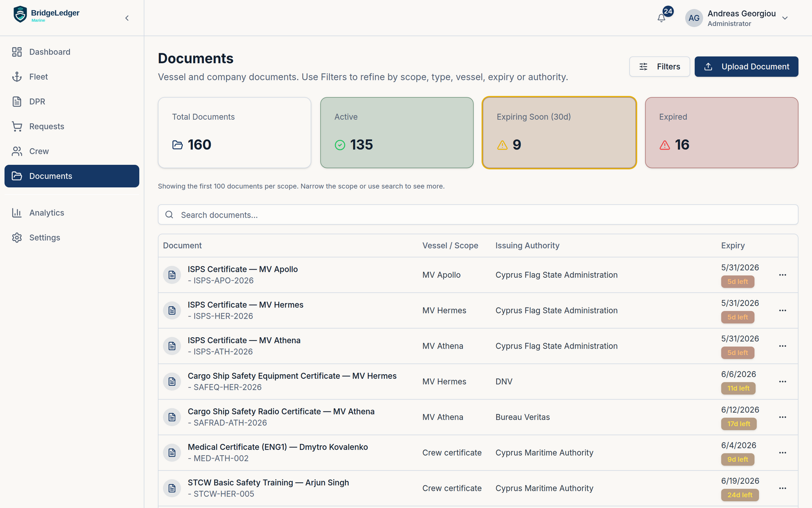
Task: Open row actions for Safety Radio Certificate
Action: pyautogui.click(x=783, y=417)
